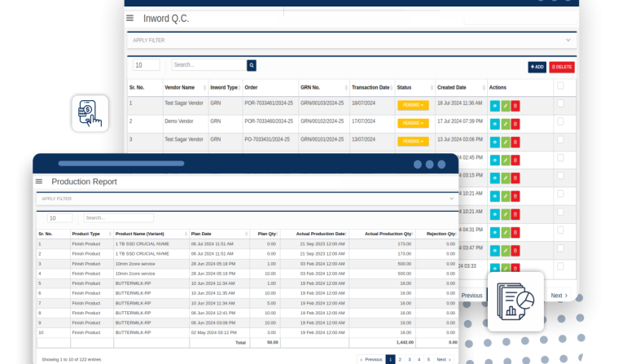Delete row 1 GRN/00103/2024-25 record
Viewport: 627px width, 364px height.
coord(515,106)
